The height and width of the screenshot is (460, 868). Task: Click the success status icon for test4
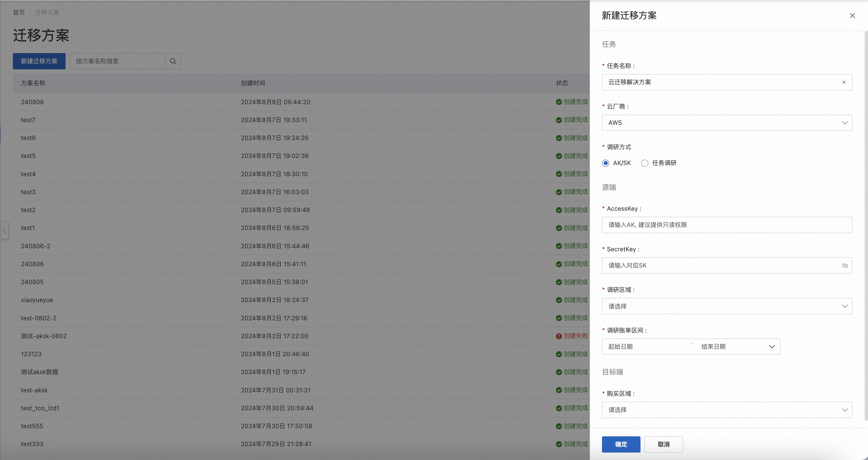559,174
